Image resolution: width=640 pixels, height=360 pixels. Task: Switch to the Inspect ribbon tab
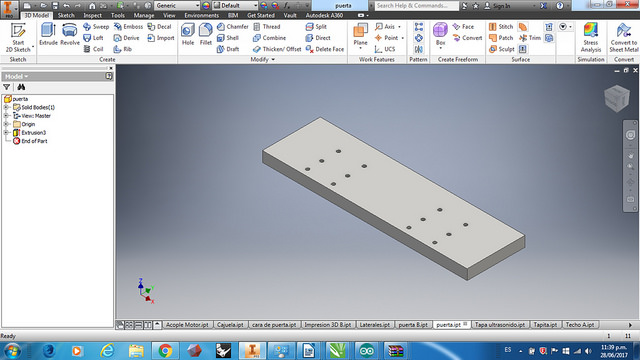coord(93,16)
